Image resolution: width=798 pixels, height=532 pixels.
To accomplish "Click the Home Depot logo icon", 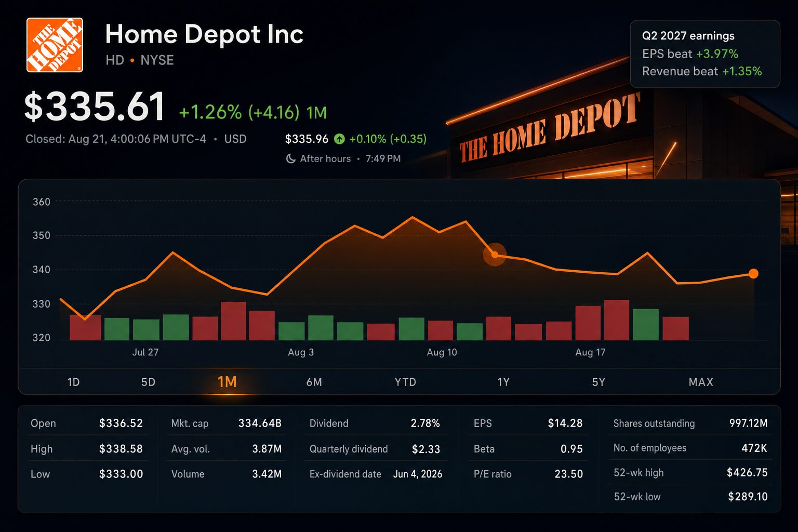I will coord(55,45).
